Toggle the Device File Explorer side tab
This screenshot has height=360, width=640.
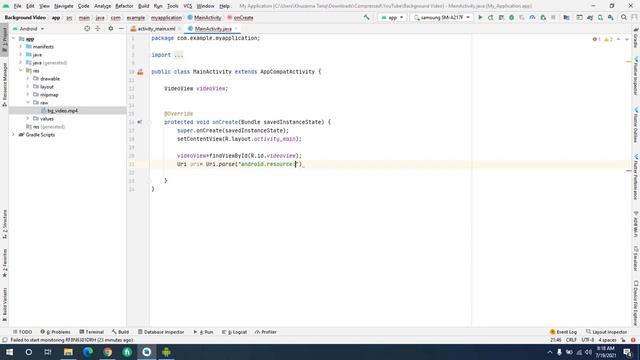click(636, 302)
